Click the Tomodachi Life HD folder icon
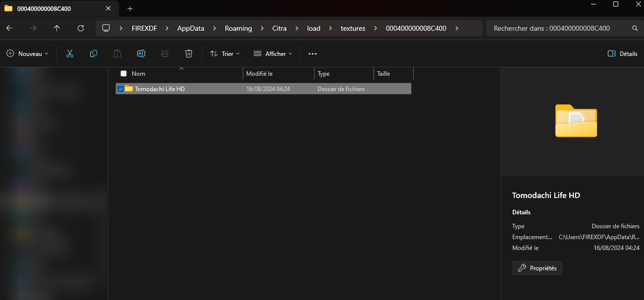This screenshot has width=644, height=300. (129, 89)
